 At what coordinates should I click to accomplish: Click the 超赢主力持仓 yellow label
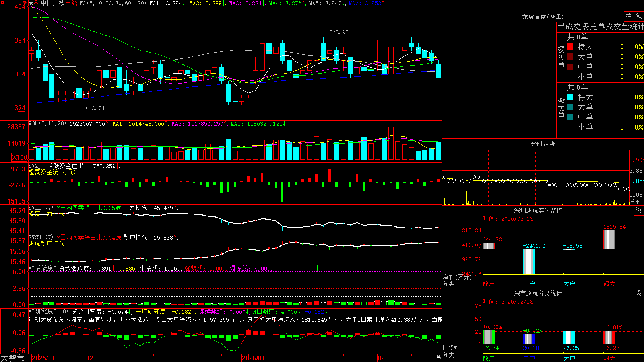tap(46, 214)
